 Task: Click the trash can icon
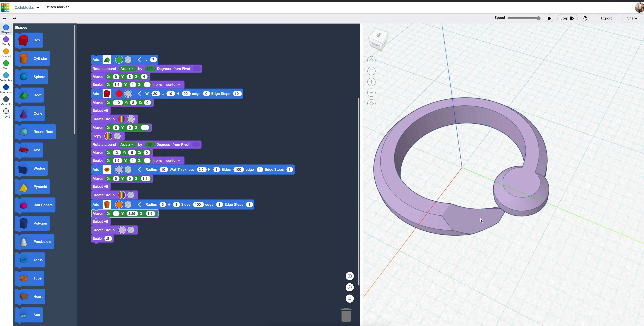(346, 315)
